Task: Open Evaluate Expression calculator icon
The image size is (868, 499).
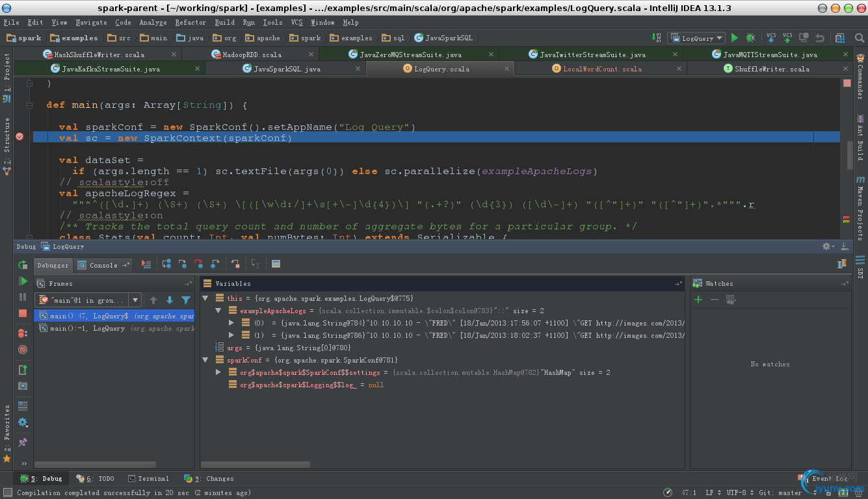Action: (276, 264)
